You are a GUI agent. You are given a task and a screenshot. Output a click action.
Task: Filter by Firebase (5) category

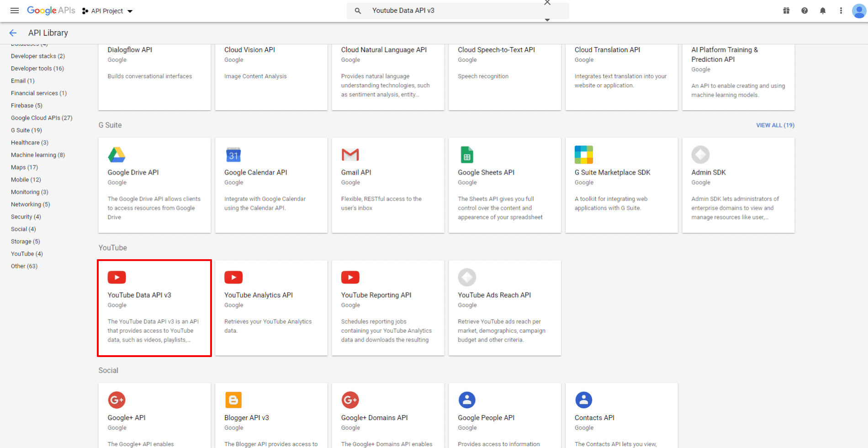pos(26,106)
